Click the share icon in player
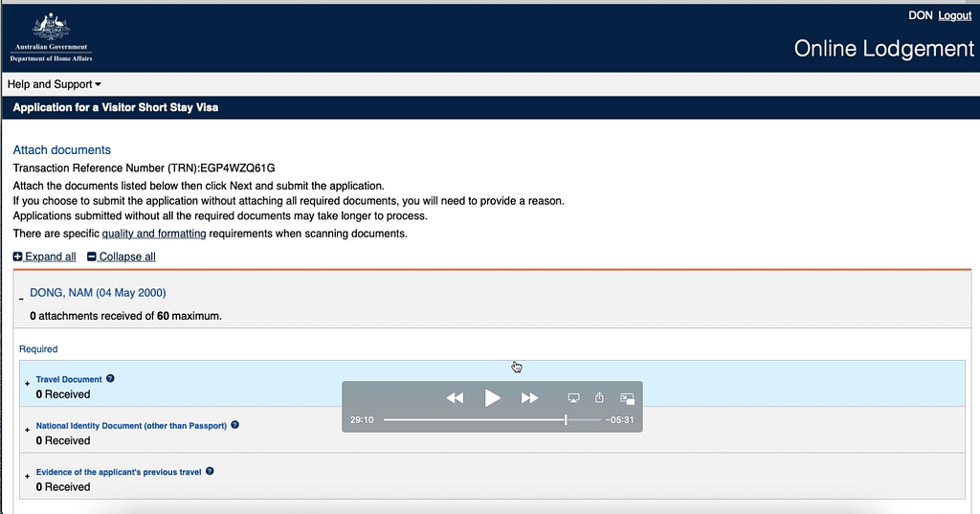This screenshot has width=980, height=514. (600, 397)
